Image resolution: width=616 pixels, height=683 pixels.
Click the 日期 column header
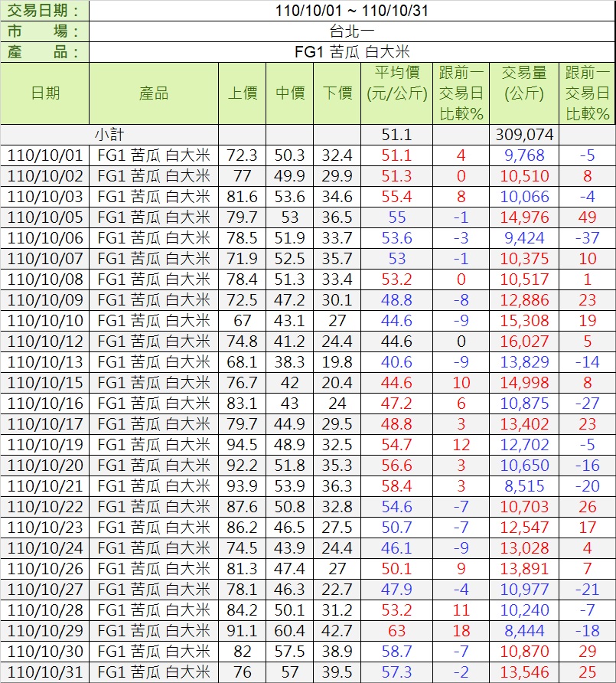click(x=45, y=93)
